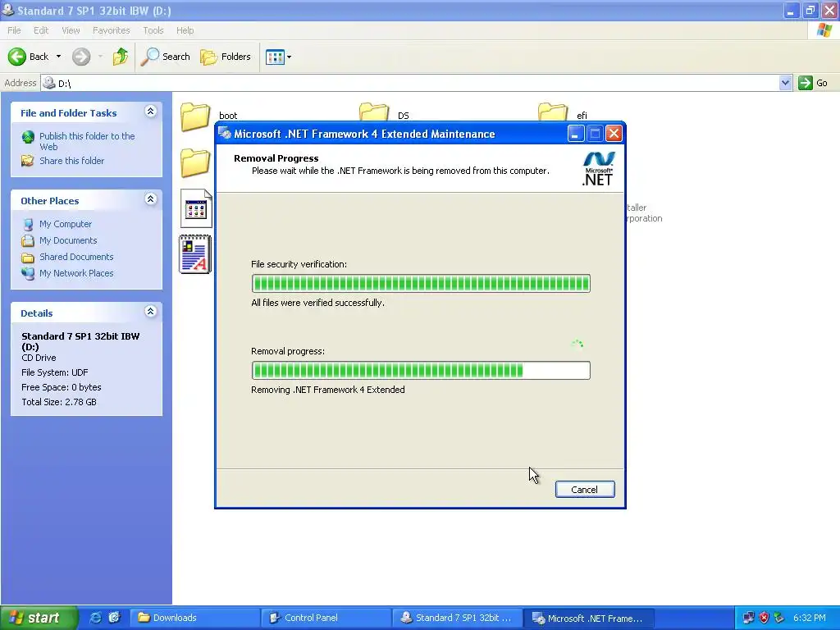Click the Removal progress bar
Image resolution: width=840 pixels, height=630 pixels.
[x=421, y=370]
